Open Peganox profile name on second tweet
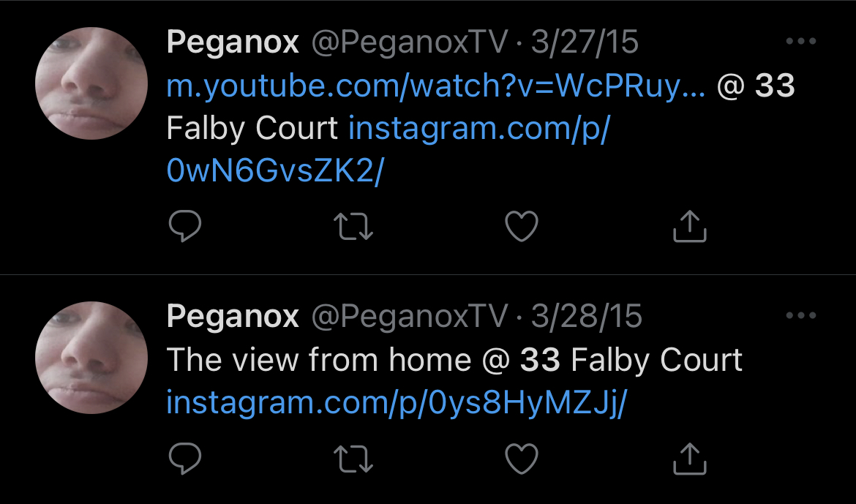The image size is (856, 504). tap(233, 317)
